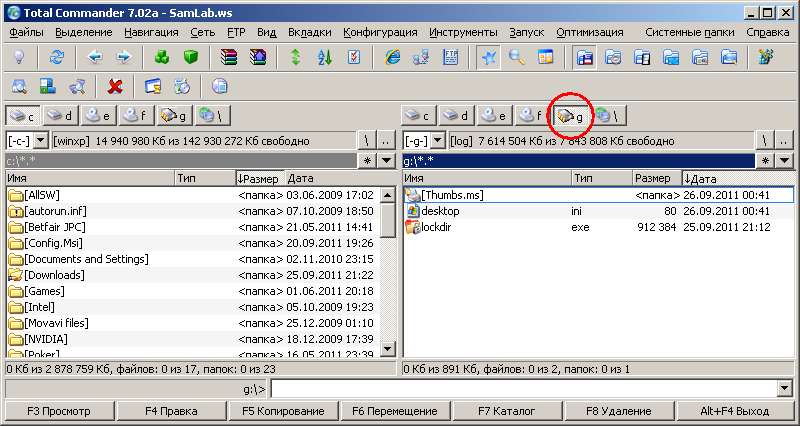
Task: Click the folder with magnifier icon
Action: tap(729, 57)
